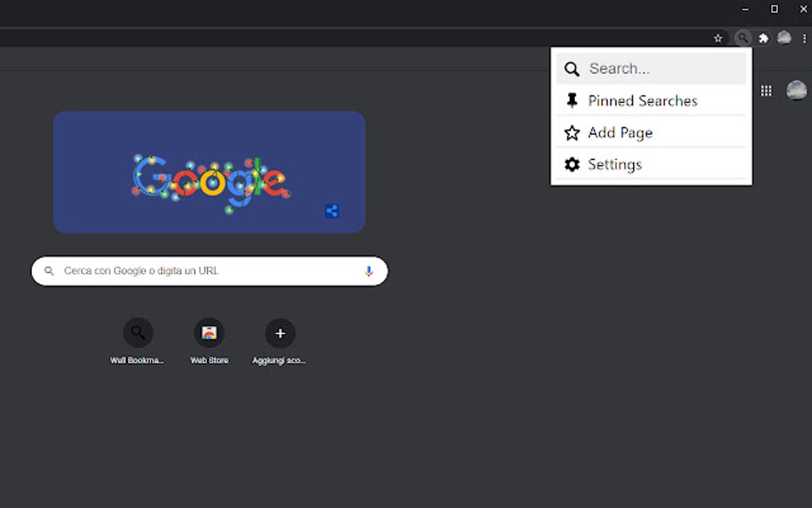Open the profile avatar in the toolbar

coord(784,37)
